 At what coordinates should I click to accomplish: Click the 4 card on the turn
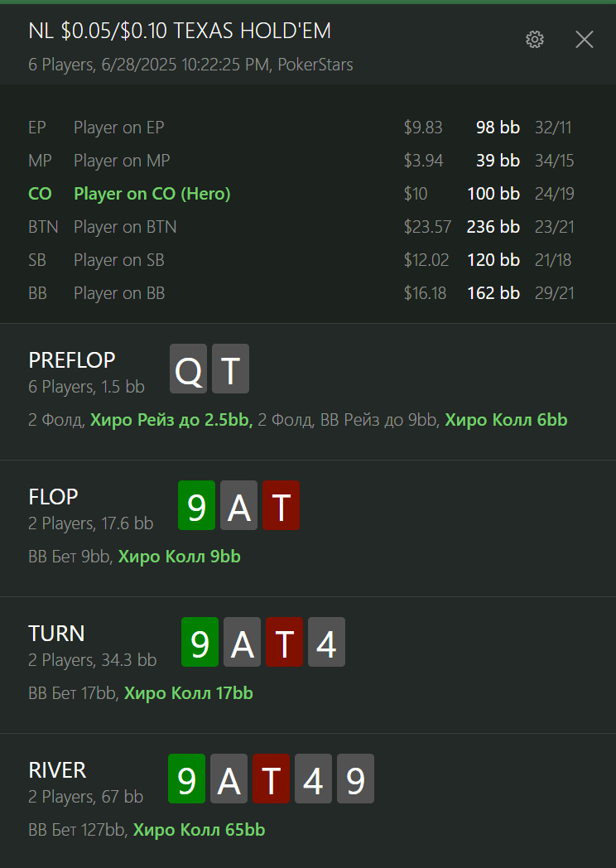coord(326,642)
